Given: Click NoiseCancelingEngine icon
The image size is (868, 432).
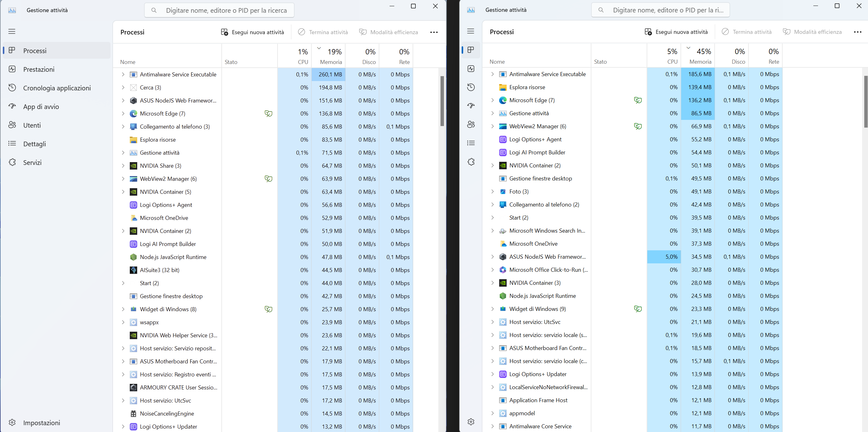Looking at the screenshot, I should [x=133, y=413].
